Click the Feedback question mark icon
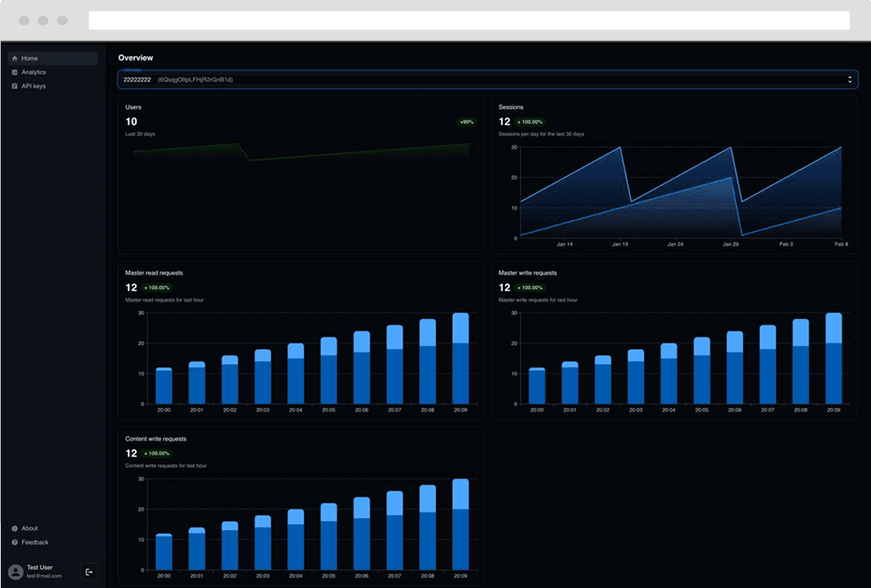The height and width of the screenshot is (588, 871). pos(15,542)
